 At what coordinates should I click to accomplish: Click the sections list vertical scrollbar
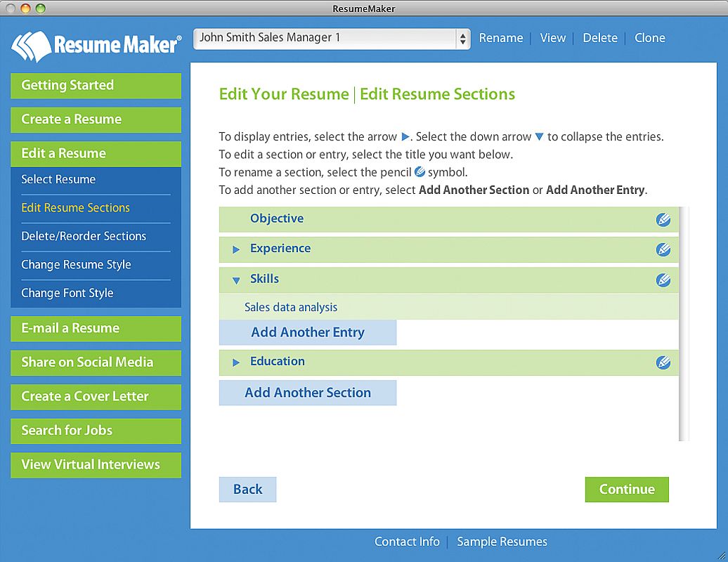[684, 324]
